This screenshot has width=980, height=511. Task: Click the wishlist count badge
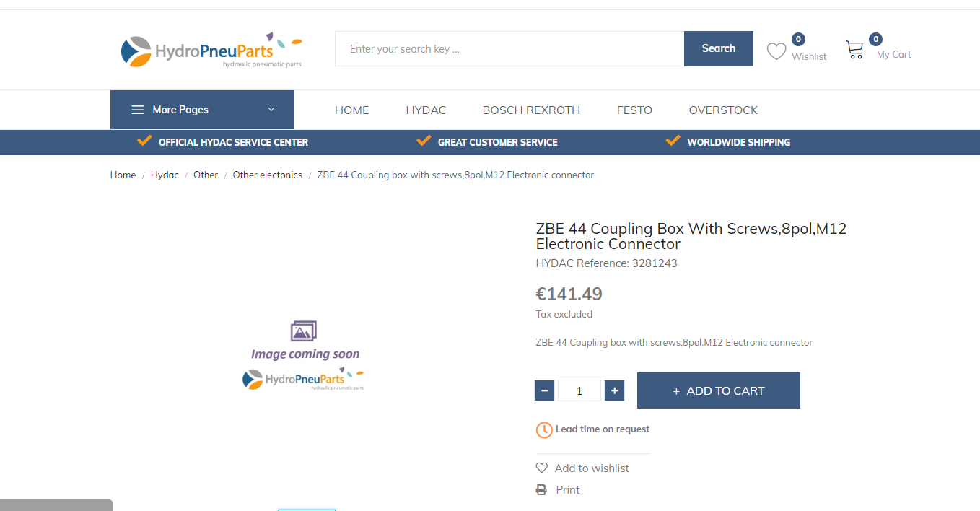coord(798,39)
